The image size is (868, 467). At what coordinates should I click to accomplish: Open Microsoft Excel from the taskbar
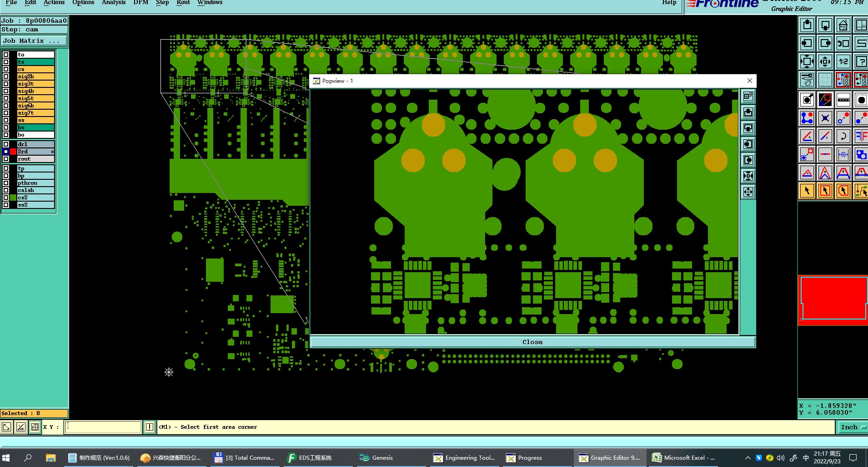click(684, 457)
